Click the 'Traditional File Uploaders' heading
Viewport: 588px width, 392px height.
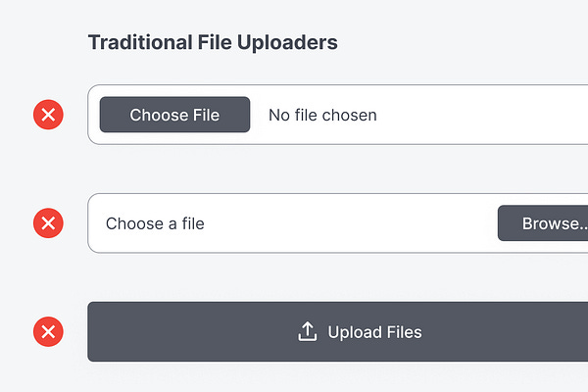pos(213,42)
